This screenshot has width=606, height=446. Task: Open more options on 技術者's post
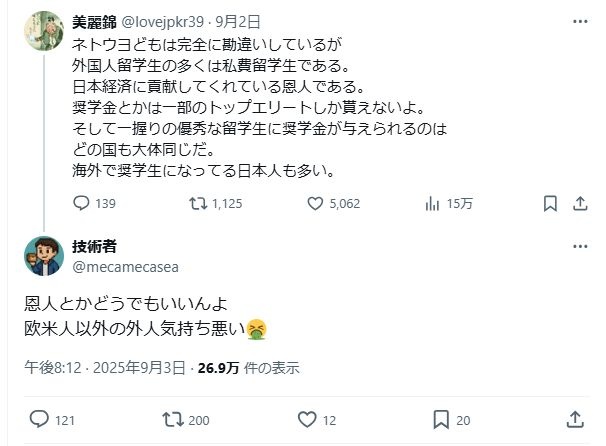[579, 247]
